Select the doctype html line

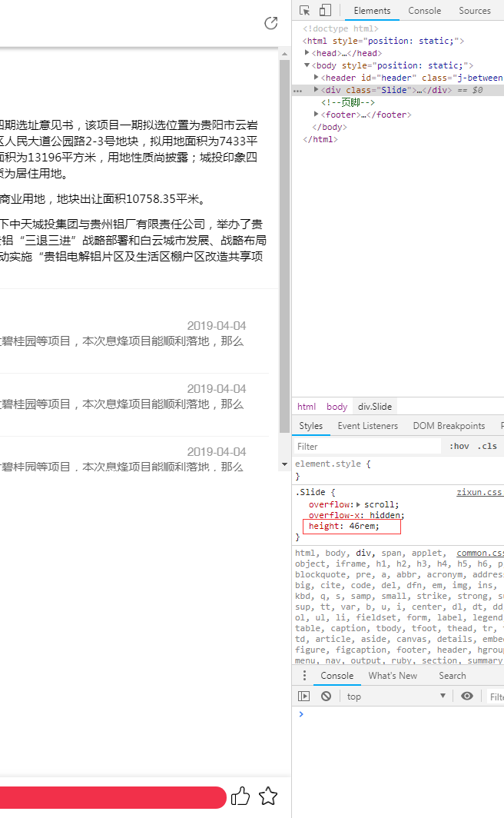pos(340,28)
